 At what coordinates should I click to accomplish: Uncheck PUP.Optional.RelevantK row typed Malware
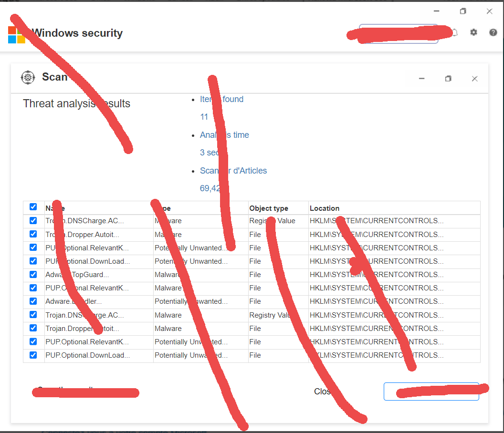pos(33,288)
